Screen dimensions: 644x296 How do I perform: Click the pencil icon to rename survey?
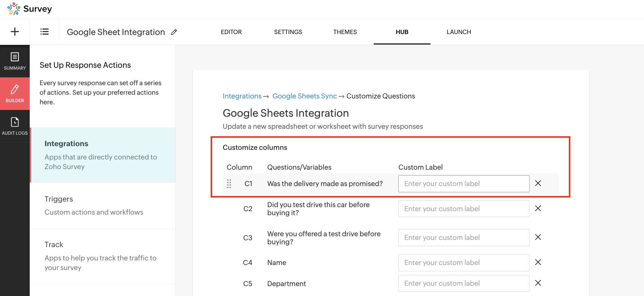174,32
